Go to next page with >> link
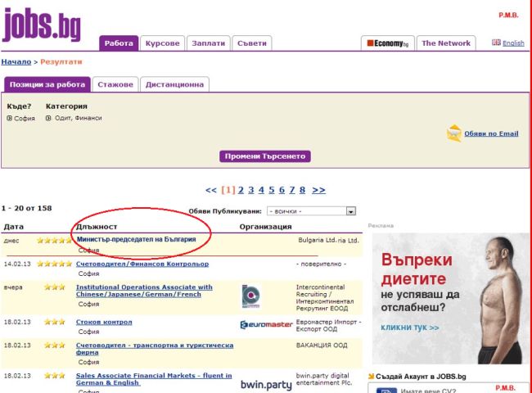Image resolution: width=532 pixels, height=393 pixels. coord(318,190)
